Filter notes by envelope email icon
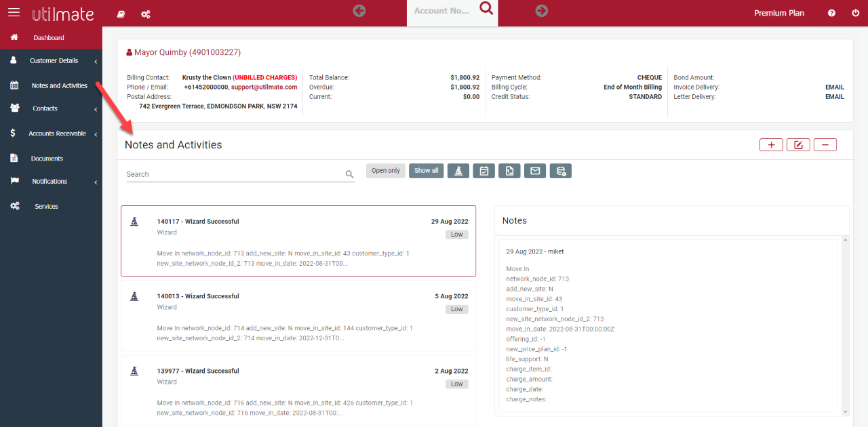The width and height of the screenshot is (868, 427). 535,171
